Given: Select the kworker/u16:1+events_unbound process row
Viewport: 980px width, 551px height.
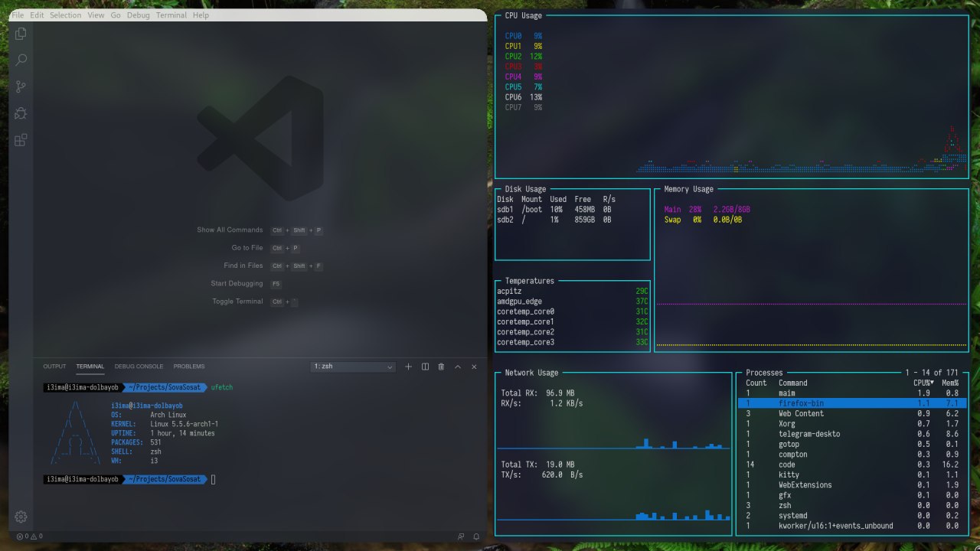Looking at the screenshot, I should 853,526.
